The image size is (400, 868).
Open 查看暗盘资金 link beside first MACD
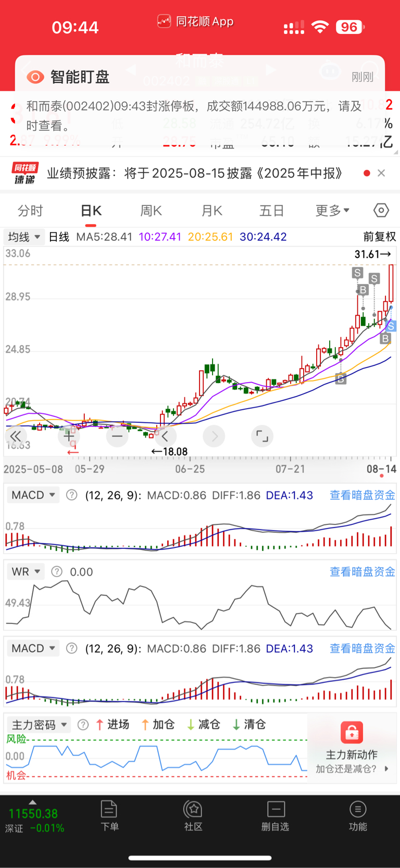(x=362, y=495)
